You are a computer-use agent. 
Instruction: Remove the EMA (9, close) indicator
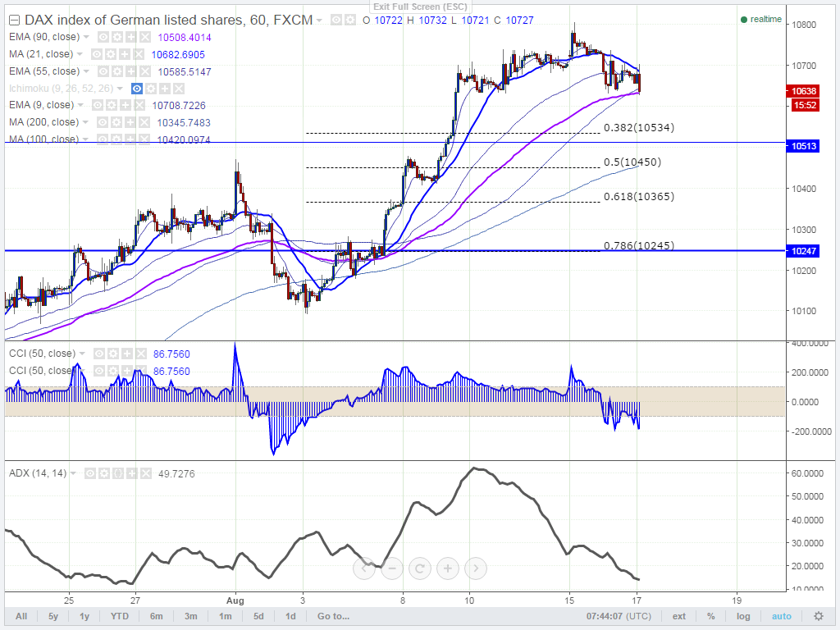point(139,105)
